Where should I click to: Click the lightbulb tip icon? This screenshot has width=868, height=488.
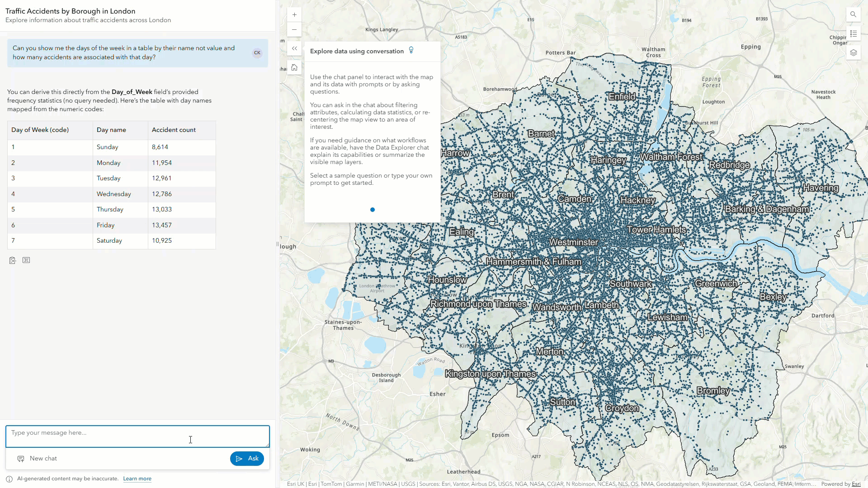(411, 50)
